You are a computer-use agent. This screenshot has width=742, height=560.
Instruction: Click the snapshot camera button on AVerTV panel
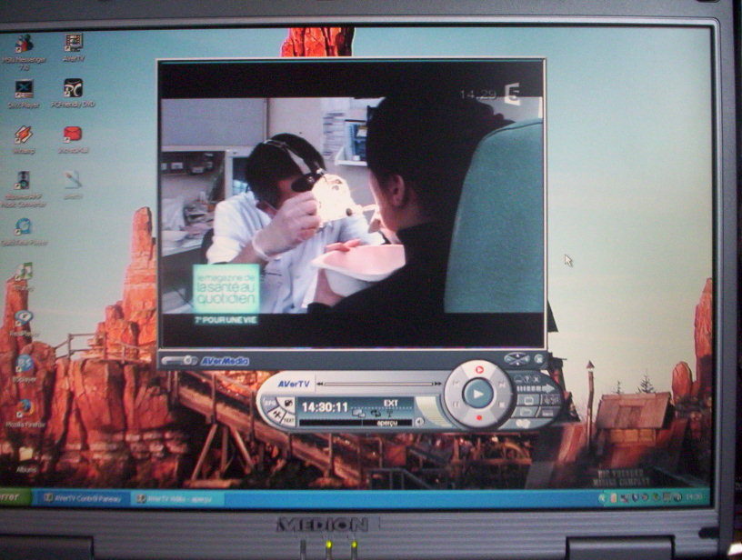(288, 403)
